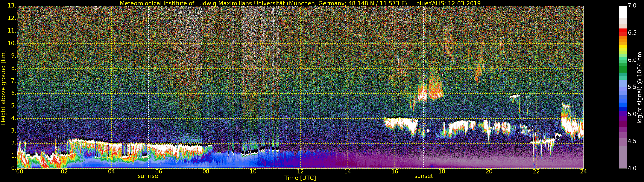Screen dimensions: 644x182
Task: Click the 4 km height axis label
Action: pos(14,118)
